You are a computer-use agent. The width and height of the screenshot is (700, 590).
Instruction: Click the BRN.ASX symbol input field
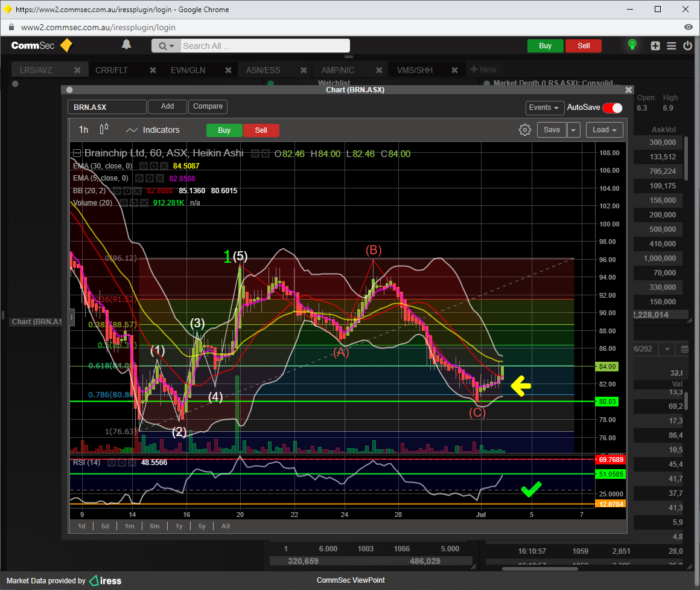[107, 107]
